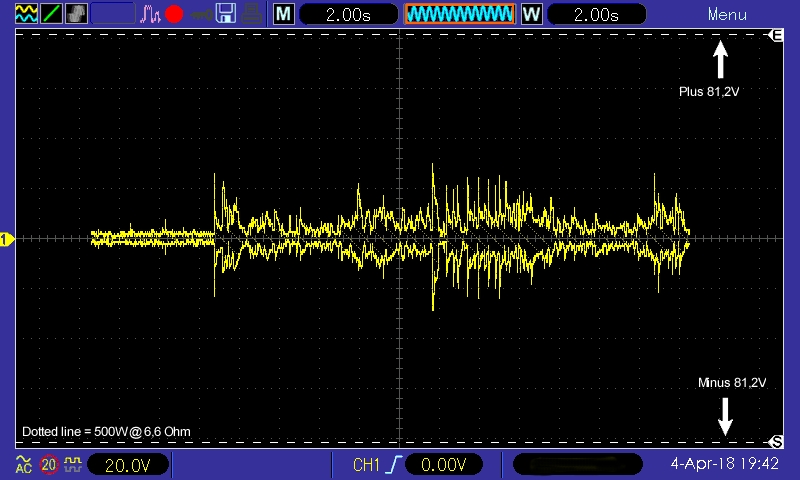Click the 0.00V trigger level field
The width and height of the screenshot is (800, 480).
tap(443, 465)
